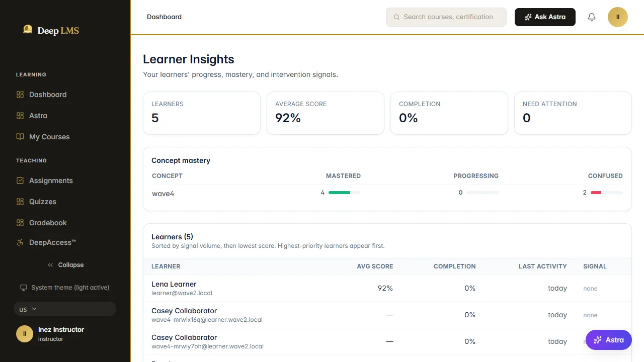Open Astra from the sidebar
The width and height of the screenshot is (644, 362).
65,116
